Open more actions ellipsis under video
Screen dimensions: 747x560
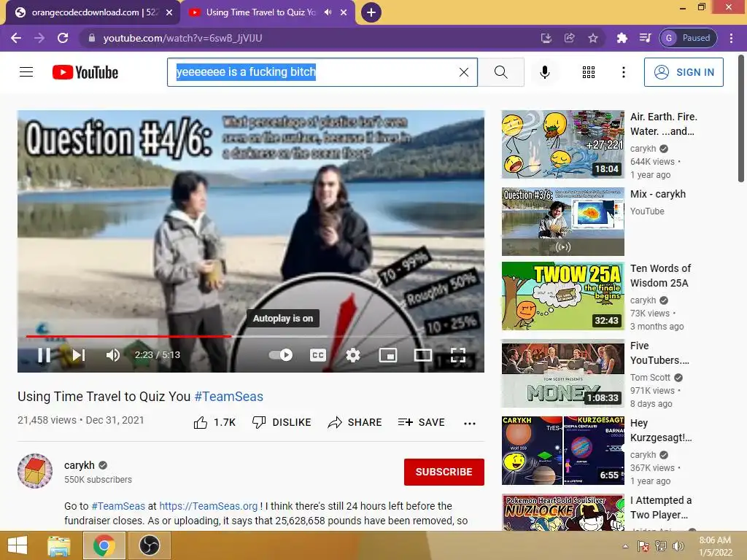[x=470, y=423]
